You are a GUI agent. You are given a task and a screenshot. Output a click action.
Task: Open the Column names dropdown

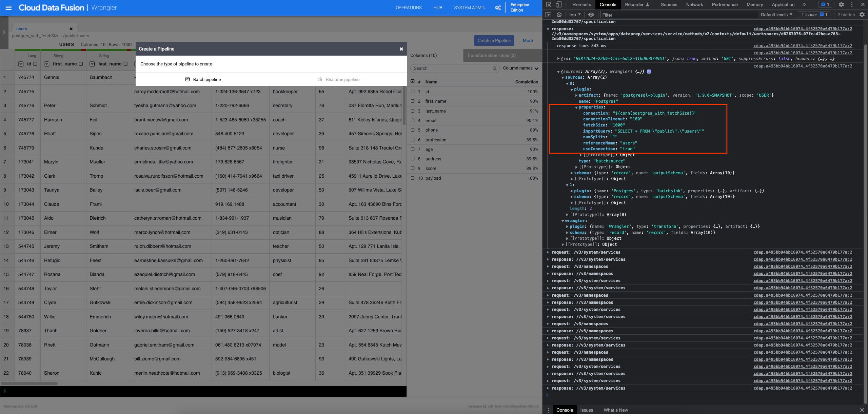click(x=520, y=68)
